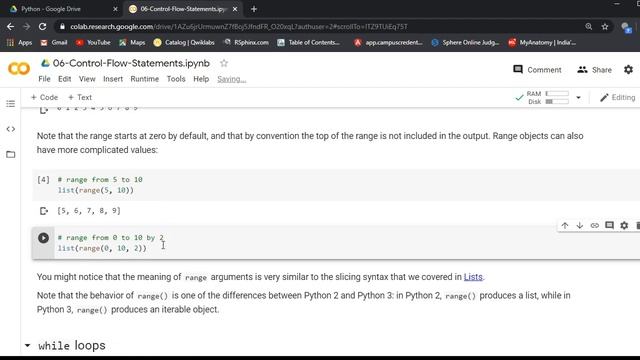Copy link to cell icon
640x360 pixels.
pyautogui.click(x=594, y=225)
